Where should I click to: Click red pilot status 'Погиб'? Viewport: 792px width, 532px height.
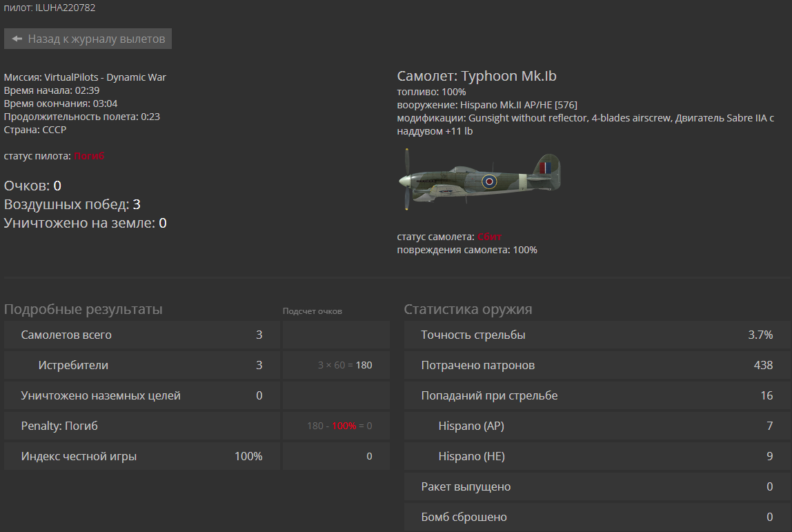coord(89,156)
